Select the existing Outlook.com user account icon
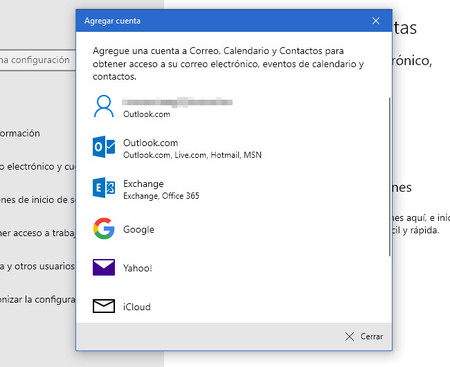Screen dimensions: 450x367 tap(104, 106)
